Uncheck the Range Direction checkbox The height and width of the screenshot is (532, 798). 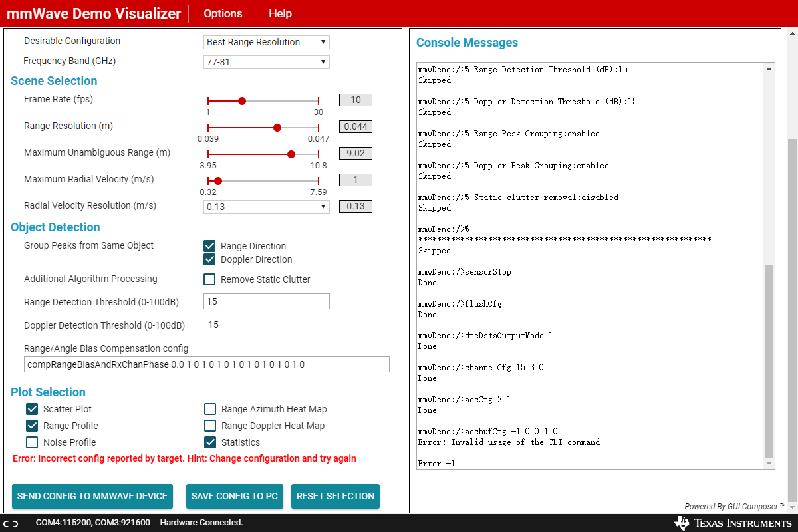209,246
